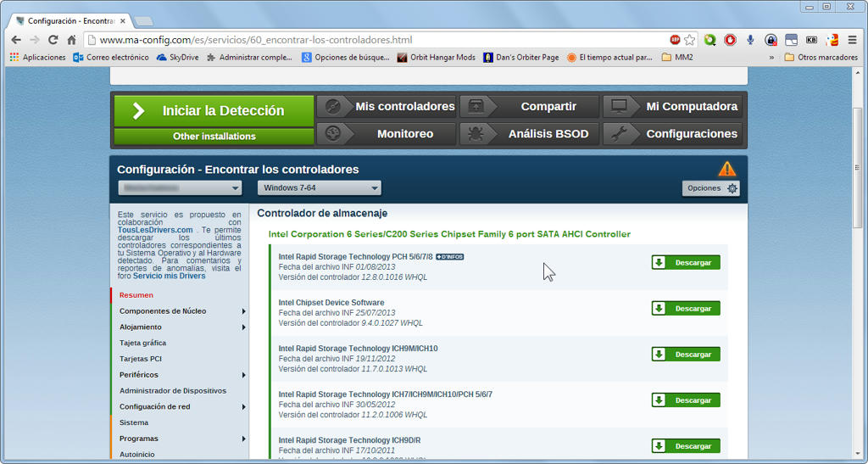Click the disc icon beside Mis controladores
The width and height of the screenshot is (868, 464).
332,106
